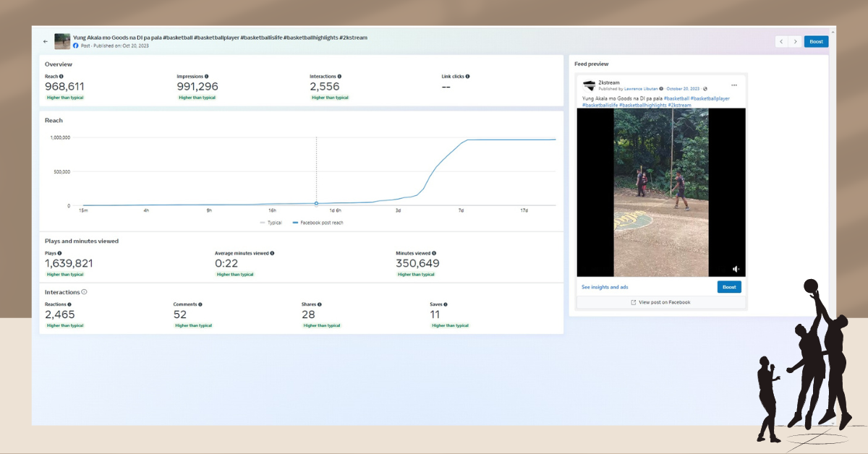Open 2kstream page avatar in feed preview
This screenshot has height=454, width=868.
(589, 85)
